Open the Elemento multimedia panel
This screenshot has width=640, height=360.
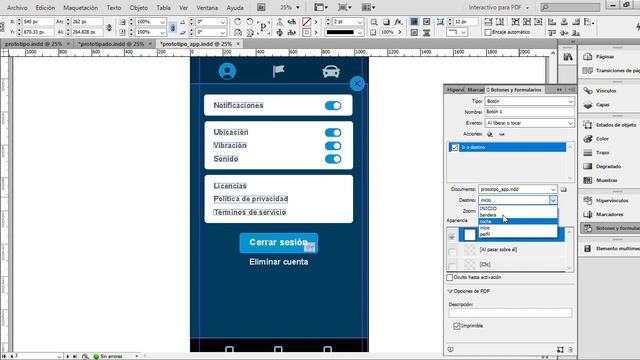coord(611,249)
